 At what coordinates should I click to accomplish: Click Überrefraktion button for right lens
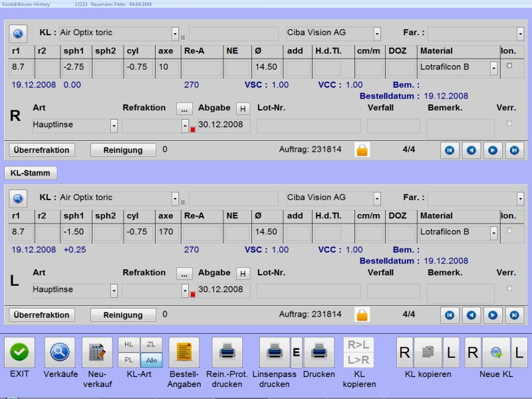click(x=42, y=150)
